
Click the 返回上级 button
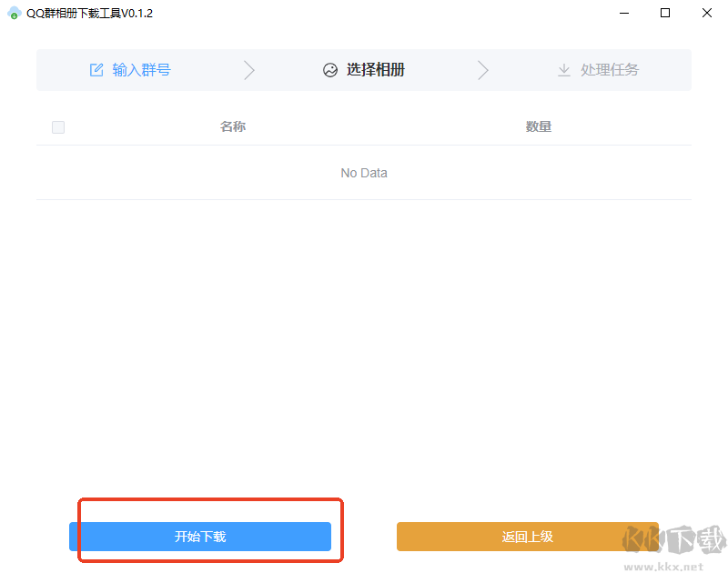pyautogui.click(x=528, y=537)
